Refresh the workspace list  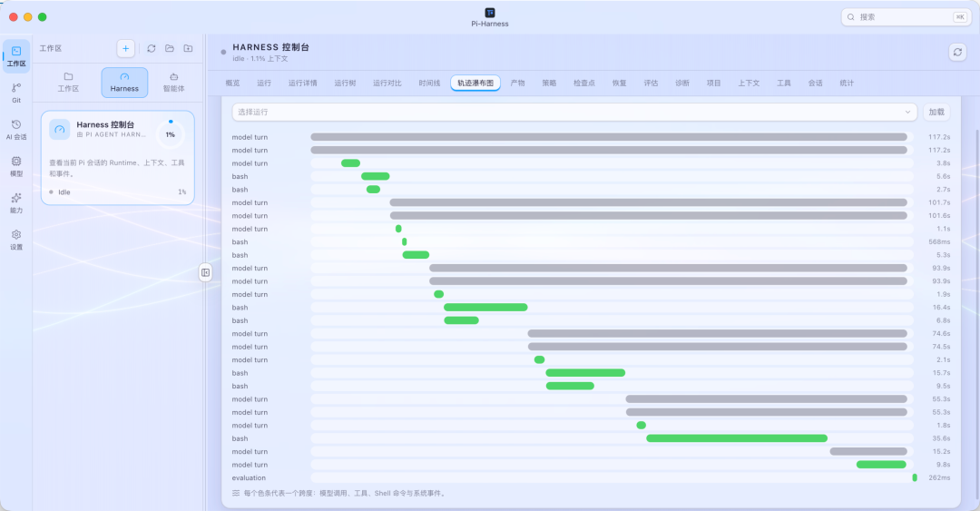[x=152, y=48]
